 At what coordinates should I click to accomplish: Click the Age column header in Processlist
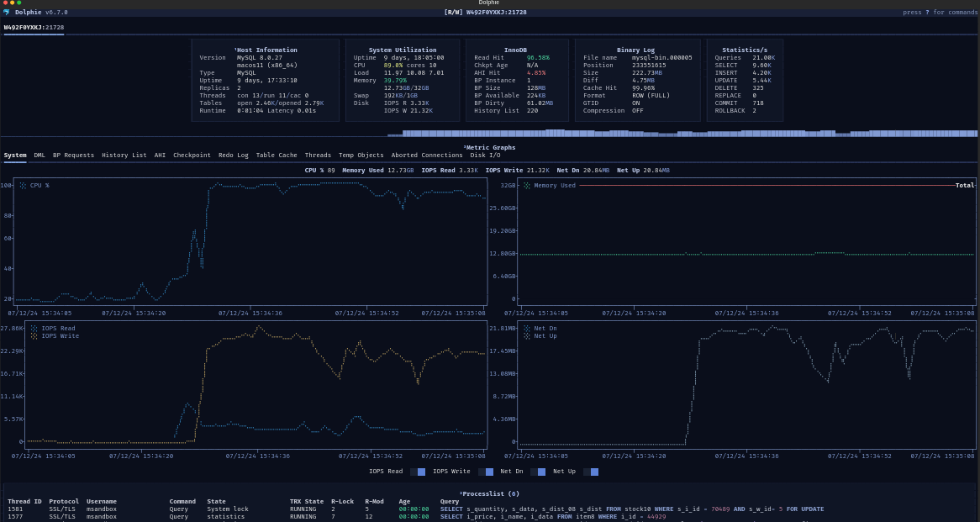404,502
